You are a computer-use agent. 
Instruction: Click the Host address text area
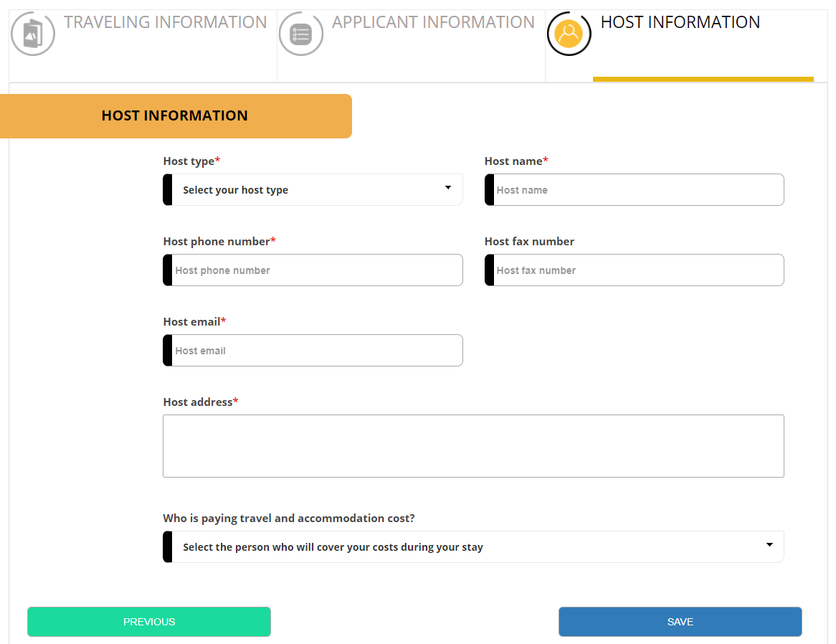click(473, 445)
